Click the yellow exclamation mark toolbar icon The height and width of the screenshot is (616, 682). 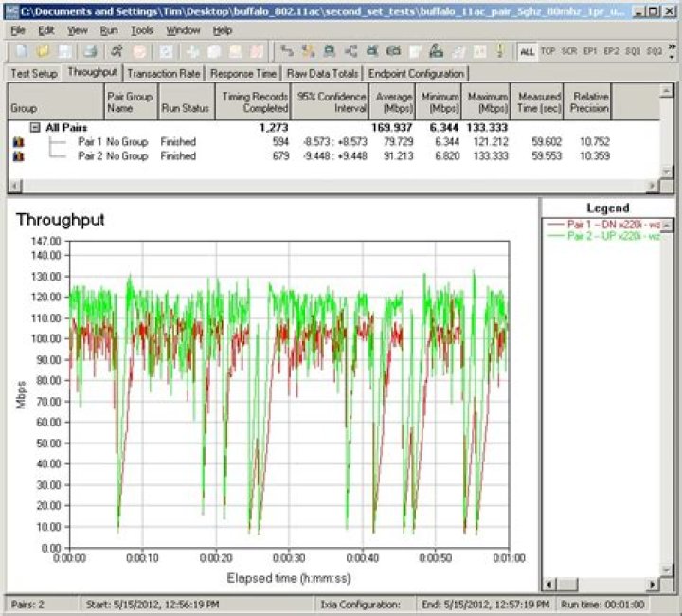click(500, 52)
